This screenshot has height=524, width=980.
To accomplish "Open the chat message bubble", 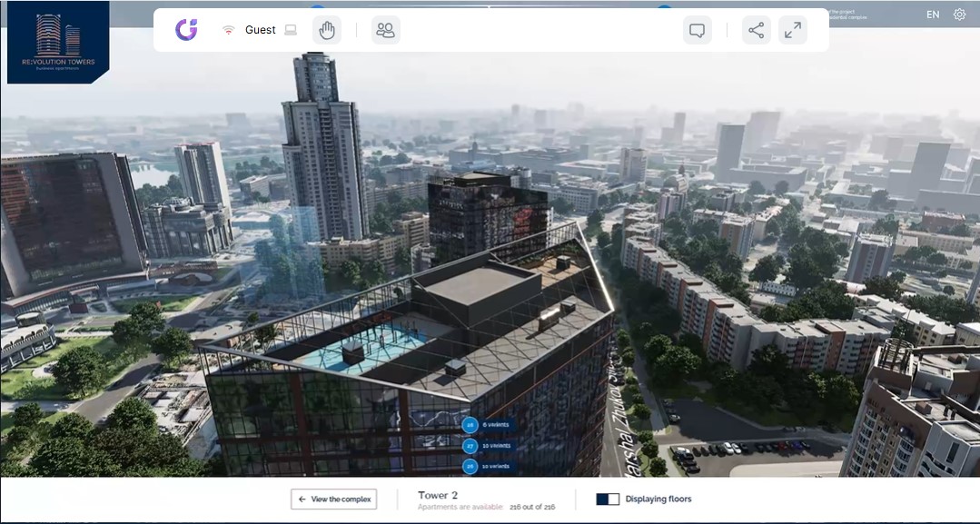I will (x=697, y=29).
